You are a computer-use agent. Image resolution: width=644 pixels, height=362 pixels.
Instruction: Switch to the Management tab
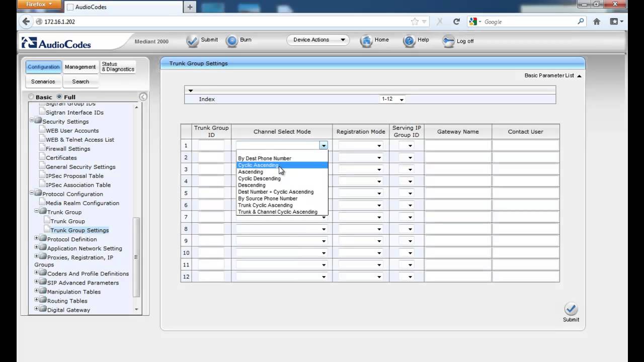click(80, 67)
